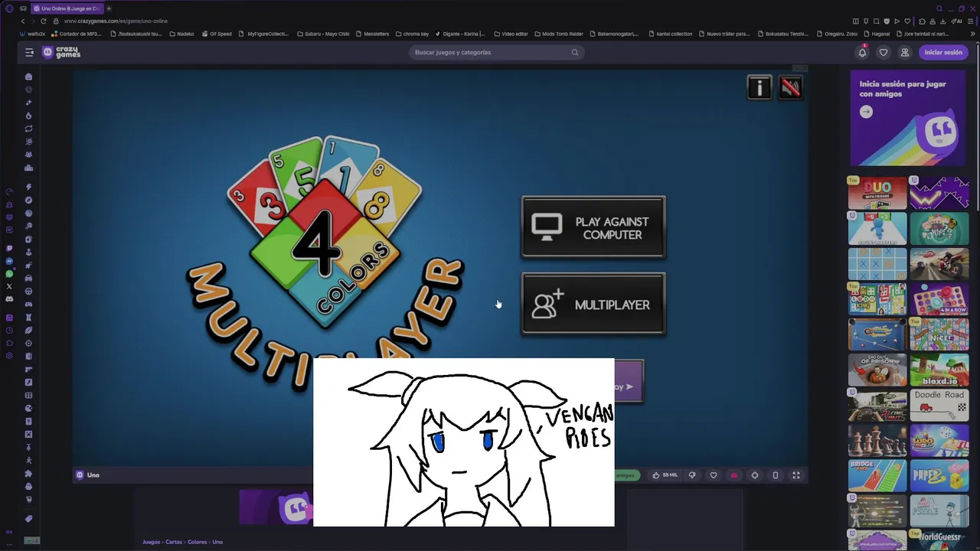980x551 pixels.
Task: Click the 'Iniciar sesión' button
Action: (943, 52)
